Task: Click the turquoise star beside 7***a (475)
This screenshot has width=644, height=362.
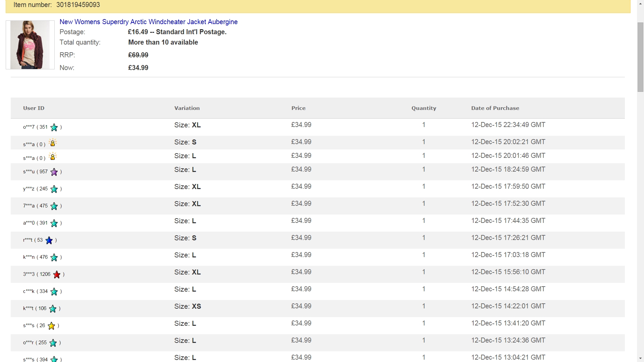Action: click(x=54, y=206)
